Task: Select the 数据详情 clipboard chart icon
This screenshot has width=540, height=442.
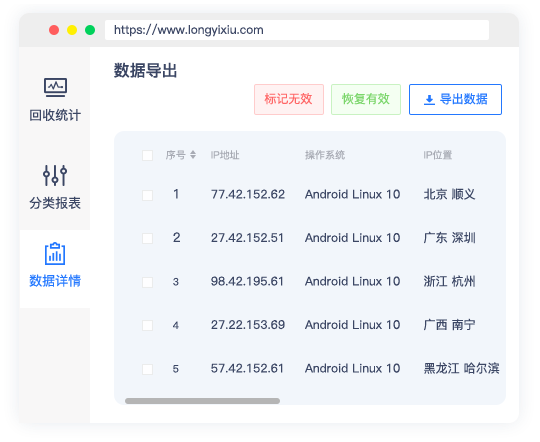Action: click(55, 254)
